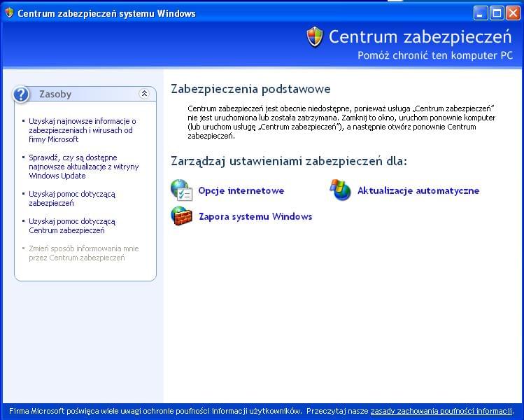Viewport: 524px width, 420px height.
Task: Open the Opcje internetowe globe icon
Action: pyautogui.click(x=181, y=190)
